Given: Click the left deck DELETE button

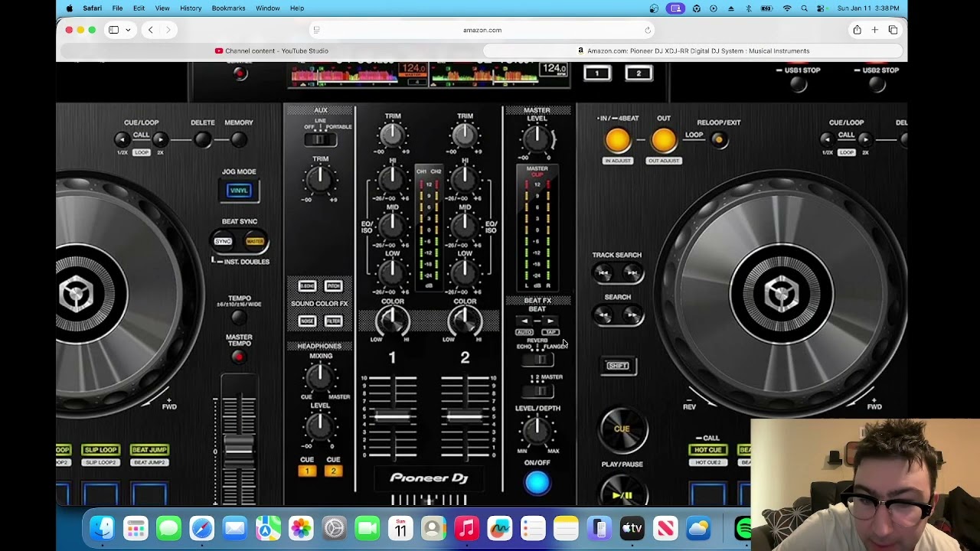Looking at the screenshot, I should click(202, 139).
